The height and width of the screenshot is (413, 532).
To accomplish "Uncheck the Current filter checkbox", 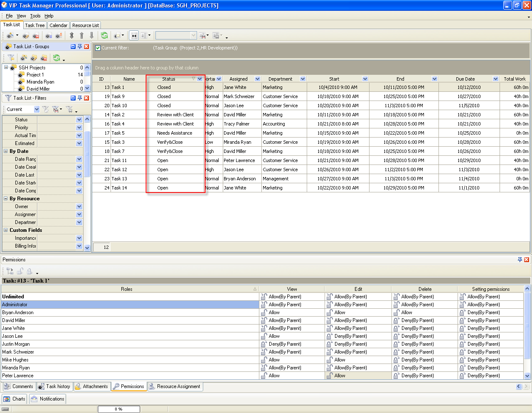I will click(x=98, y=48).
